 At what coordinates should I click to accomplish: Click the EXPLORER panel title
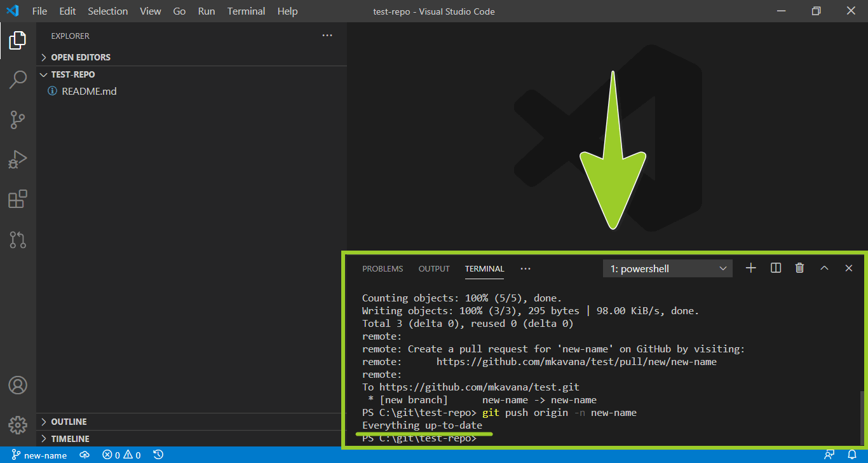pyautogui.click(x=71, y=36)
